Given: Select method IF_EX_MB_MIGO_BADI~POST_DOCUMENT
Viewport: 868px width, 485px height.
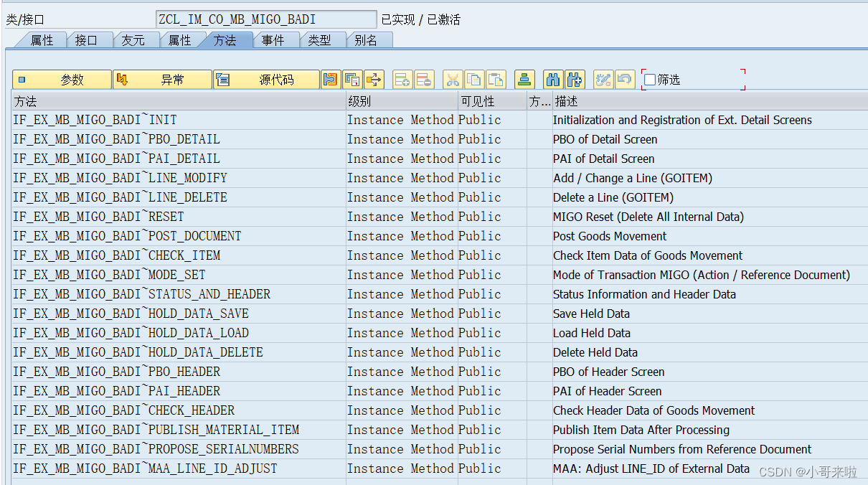Looking at the screenshot, I should (x=127, y=236).
